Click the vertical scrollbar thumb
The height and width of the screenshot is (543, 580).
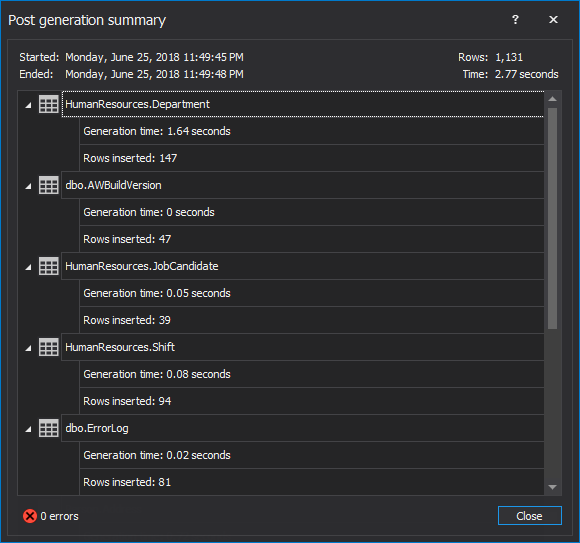coord(553,219)
